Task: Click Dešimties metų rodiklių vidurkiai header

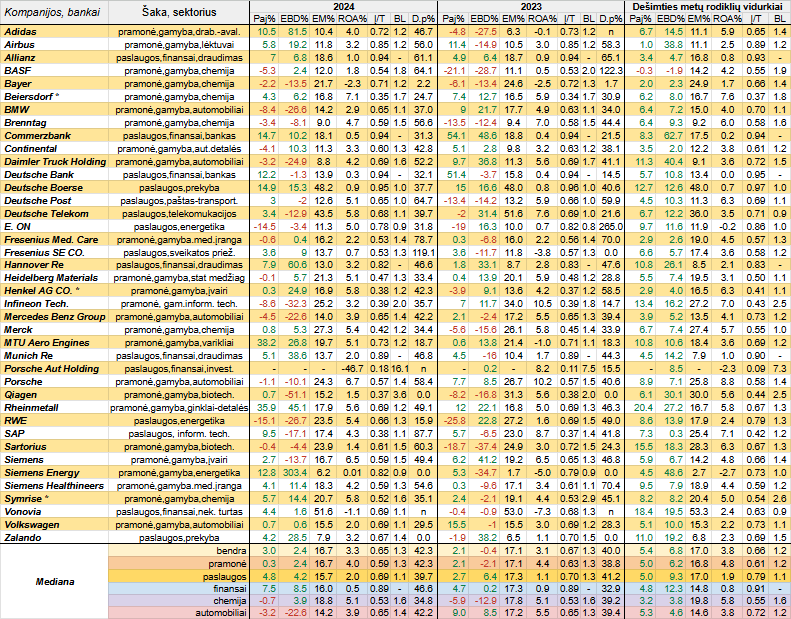Action: (707, 7)
